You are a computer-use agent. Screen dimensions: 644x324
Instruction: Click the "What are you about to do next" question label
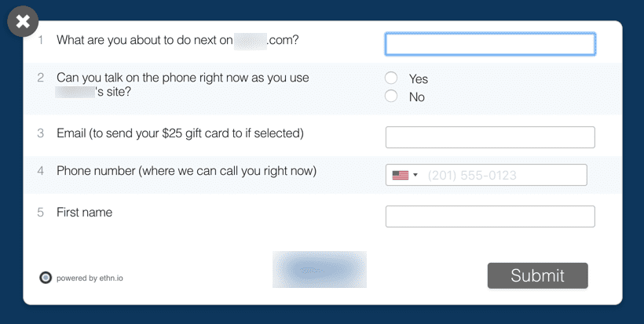coord(177,41)
